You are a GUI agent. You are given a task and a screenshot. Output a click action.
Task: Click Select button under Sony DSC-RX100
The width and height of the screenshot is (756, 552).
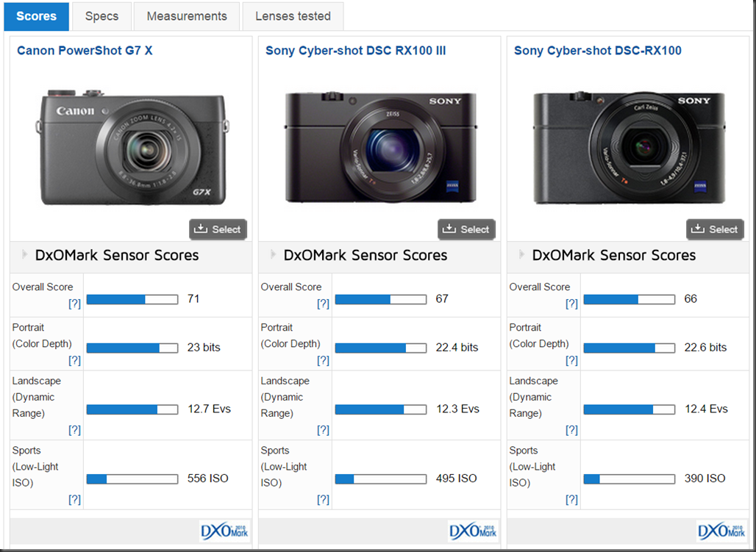[x=715, y=229]
